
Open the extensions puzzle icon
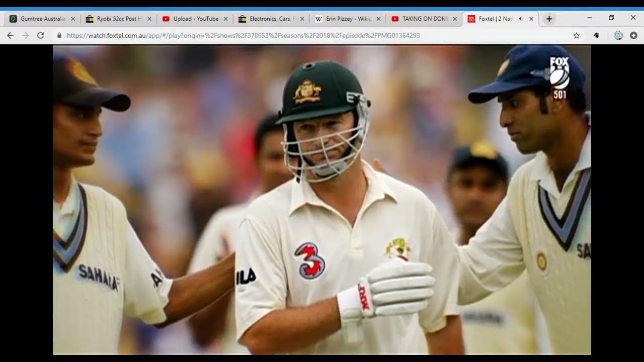click(x=597, y=35)
